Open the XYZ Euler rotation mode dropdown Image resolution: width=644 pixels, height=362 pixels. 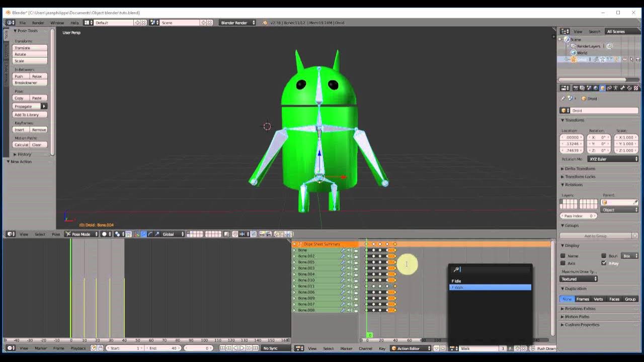613,159
